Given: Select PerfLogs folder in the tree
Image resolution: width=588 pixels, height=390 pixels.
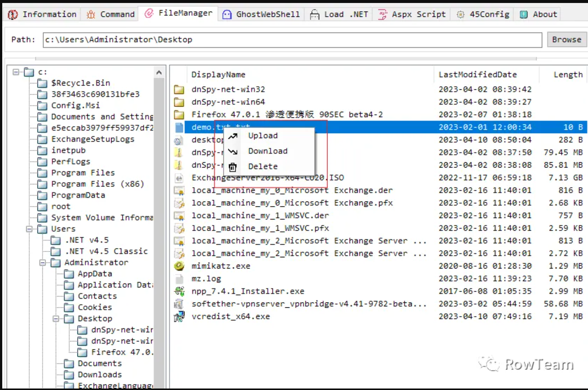Looking at the screenshot, I should click(71, 162).
